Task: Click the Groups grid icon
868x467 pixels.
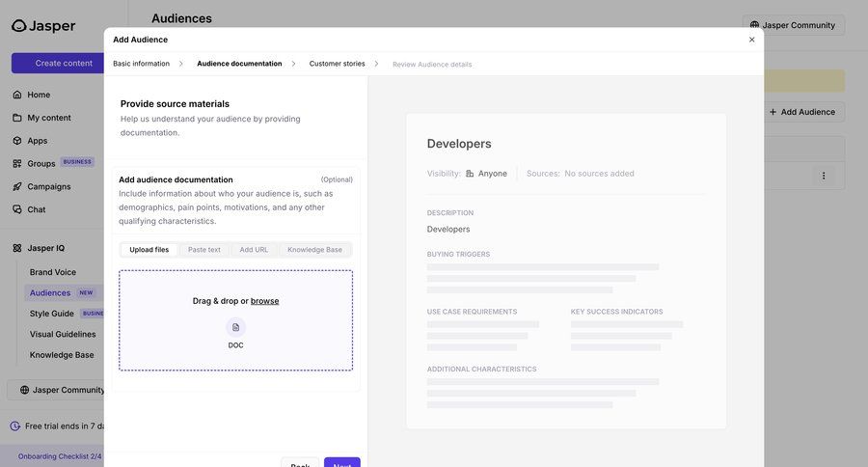Action: click(17, 163)
